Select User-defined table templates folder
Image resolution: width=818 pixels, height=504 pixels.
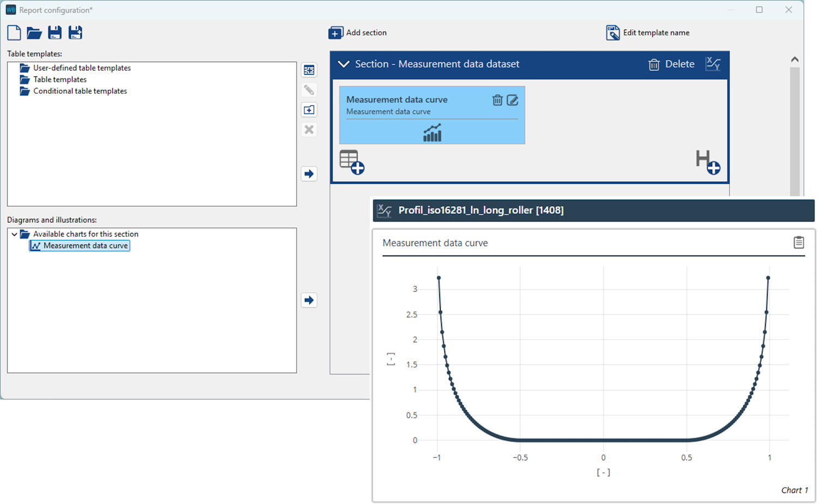82,68
